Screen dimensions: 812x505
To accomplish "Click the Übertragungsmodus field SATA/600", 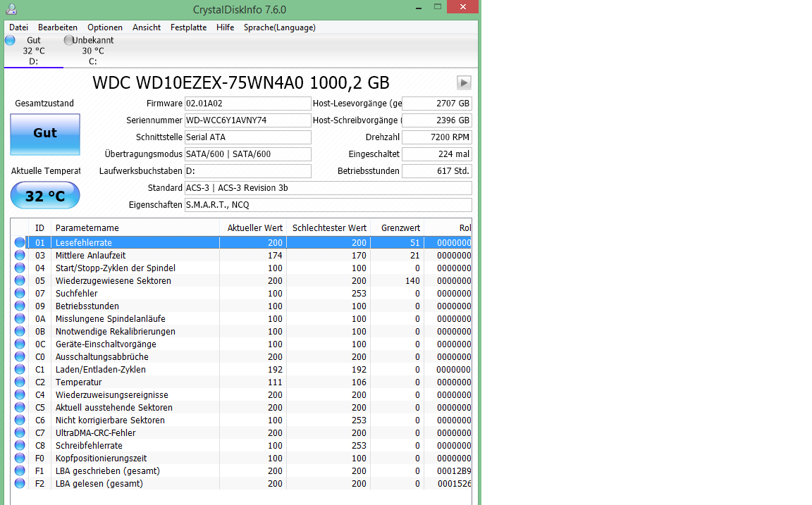I will 247,154.
